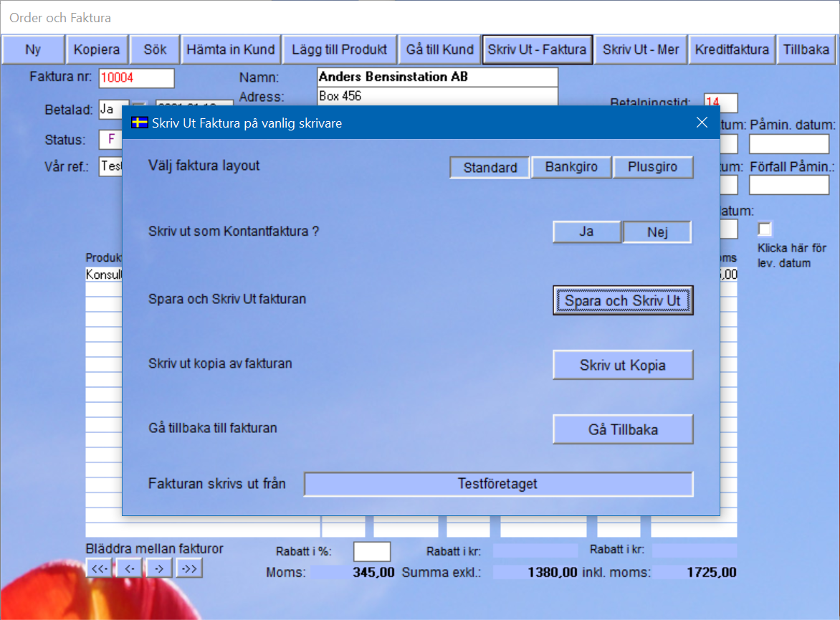This screenshot has width=840, height=620.
Task: Select the Standard invoice layout
Action: (x=490, y=168)
